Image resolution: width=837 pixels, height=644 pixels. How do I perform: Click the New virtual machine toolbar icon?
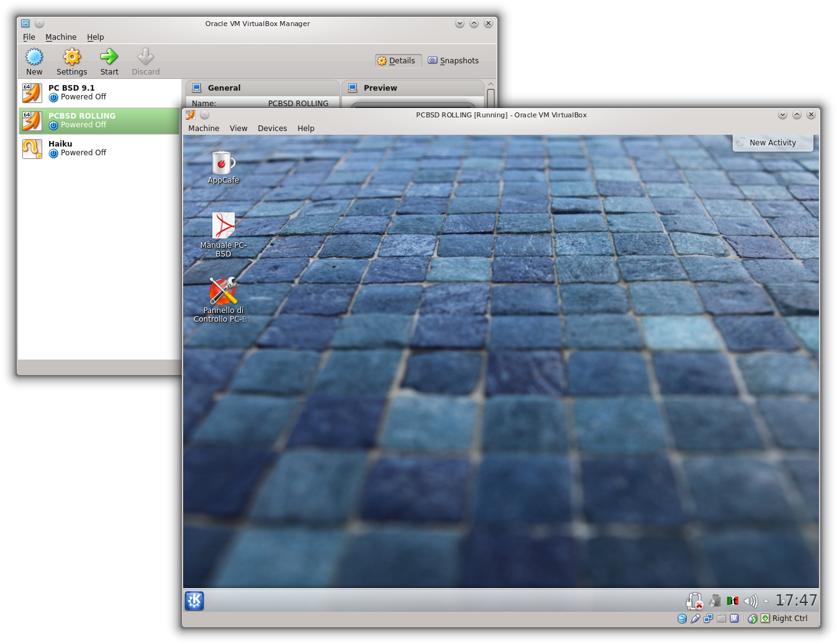pos(34,61)
